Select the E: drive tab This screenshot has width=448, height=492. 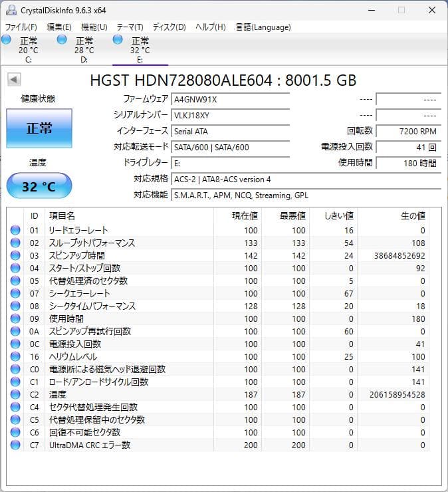pyautogui.click(x=140, y=49)
